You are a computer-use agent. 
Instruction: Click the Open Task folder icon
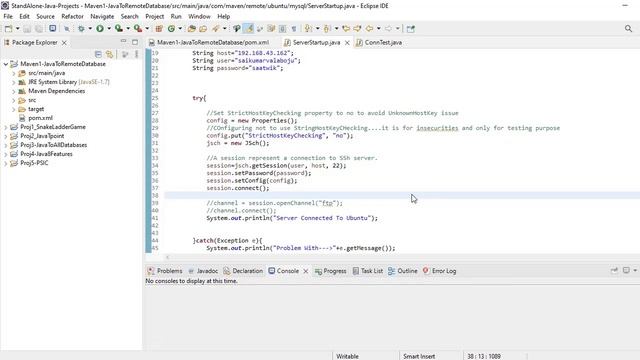(203, 29)
